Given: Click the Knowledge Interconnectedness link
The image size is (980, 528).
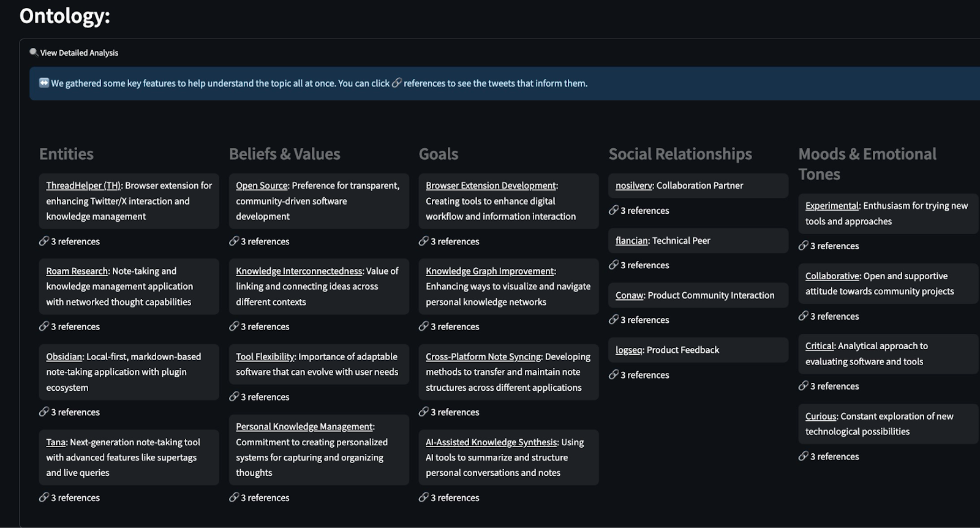Looking at the screenshot, I should click(x=299, y=271).
